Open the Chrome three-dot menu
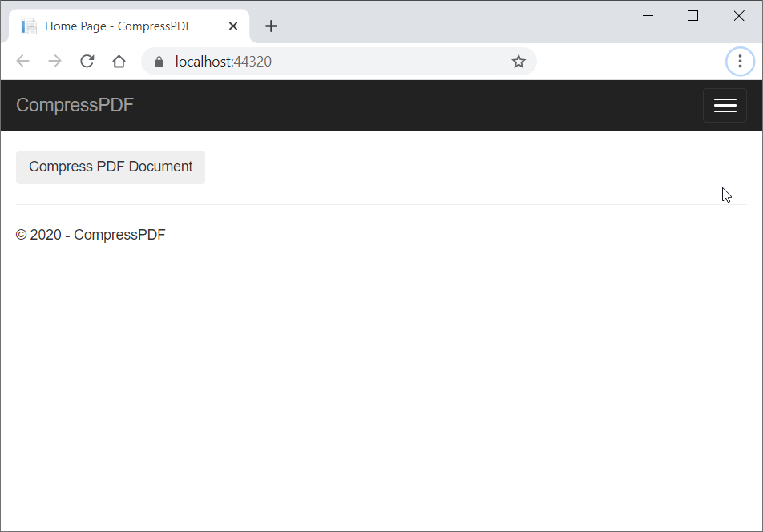The width and height of the screenshot is (763, 532). point(739,62)
